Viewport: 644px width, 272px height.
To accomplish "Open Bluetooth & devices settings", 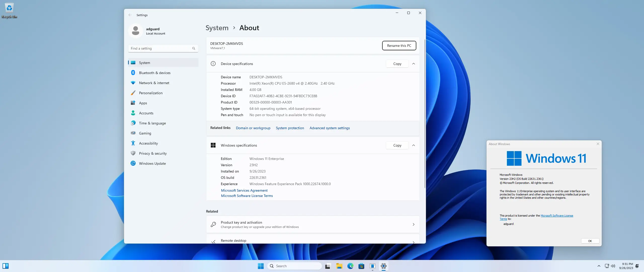I will click(154, 73).
